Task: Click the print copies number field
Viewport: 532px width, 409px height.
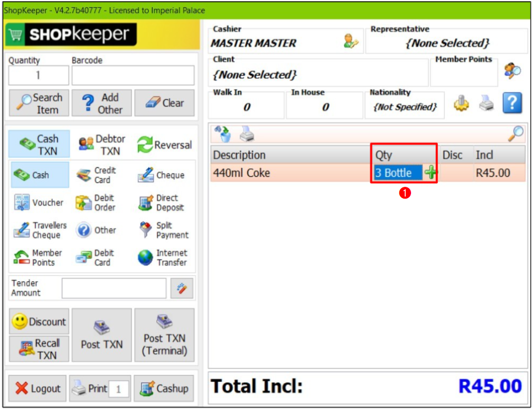Action: point(119,388)
